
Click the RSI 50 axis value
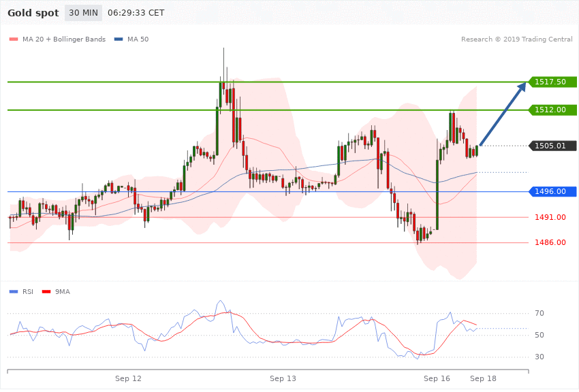coord(539,335)
